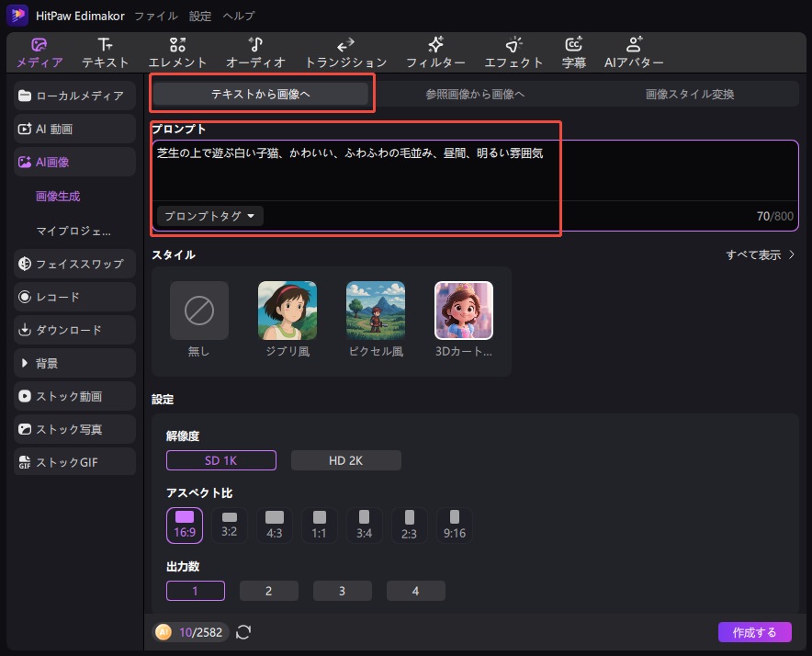The width and height of the screenshot is (812, 656).
Task: Open the プロンプトタグ dropdown
Action: tap(209, 216)
